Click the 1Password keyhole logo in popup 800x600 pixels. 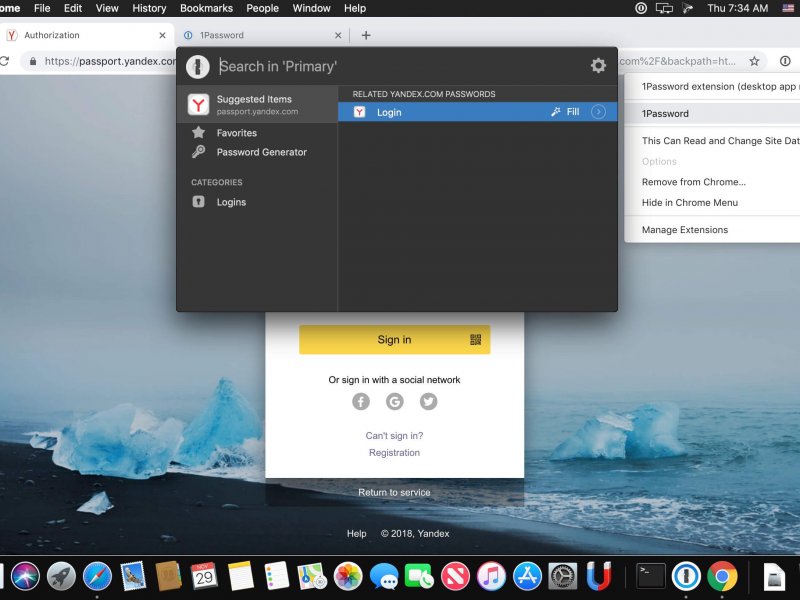point(198,66)
